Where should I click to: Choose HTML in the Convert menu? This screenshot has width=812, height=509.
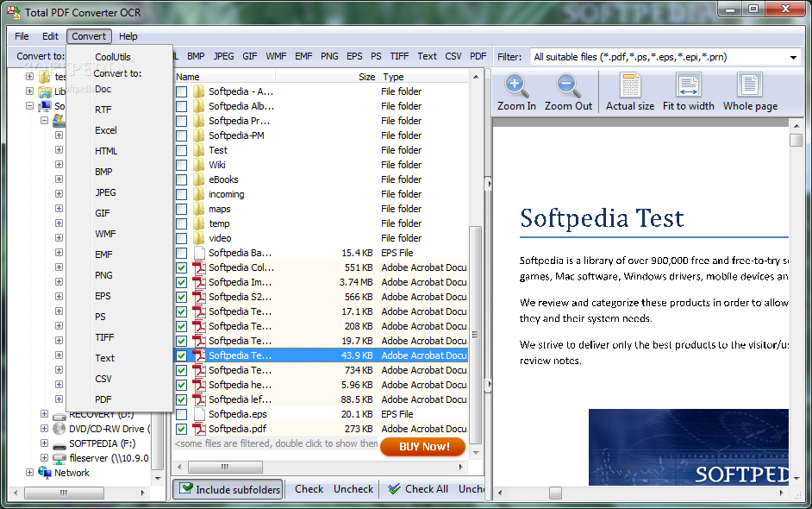pos(106,151)
